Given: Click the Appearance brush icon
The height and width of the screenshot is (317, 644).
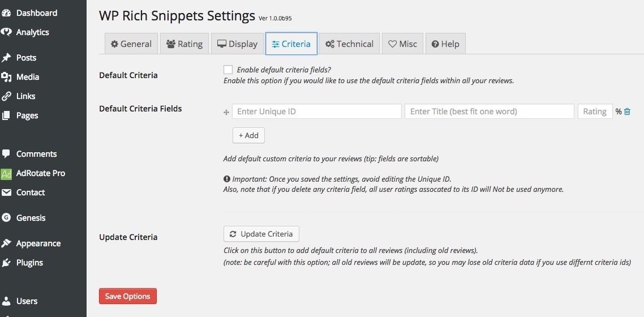Looking at the screenshot, I should pyautogui.click(x=6, y=243).
